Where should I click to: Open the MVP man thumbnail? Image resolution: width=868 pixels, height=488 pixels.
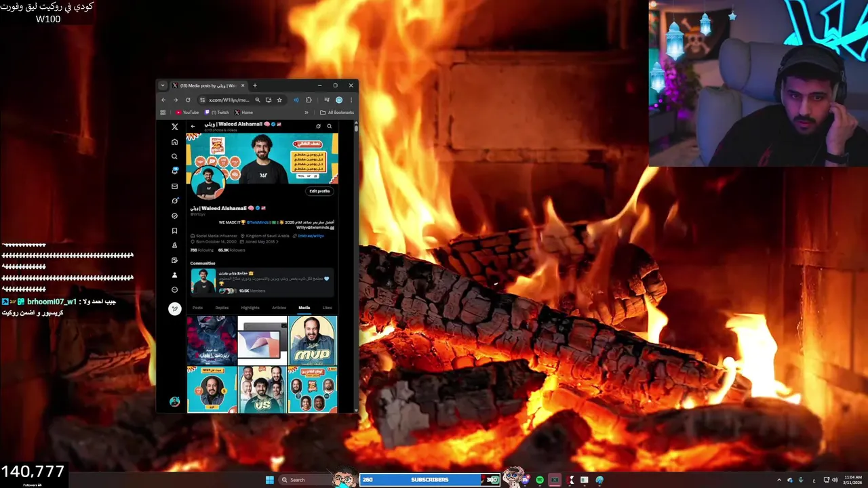312,340
